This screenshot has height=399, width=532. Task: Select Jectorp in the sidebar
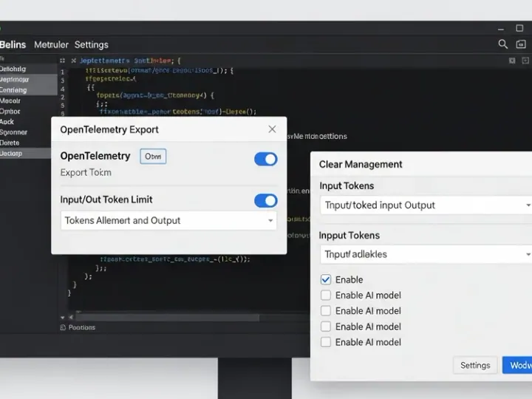click(x=25, y=154)
